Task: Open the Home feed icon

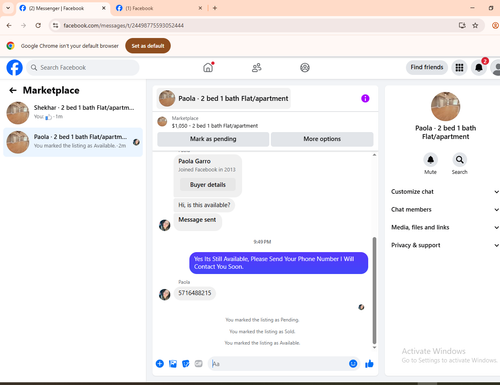Action: pos(208,67)
